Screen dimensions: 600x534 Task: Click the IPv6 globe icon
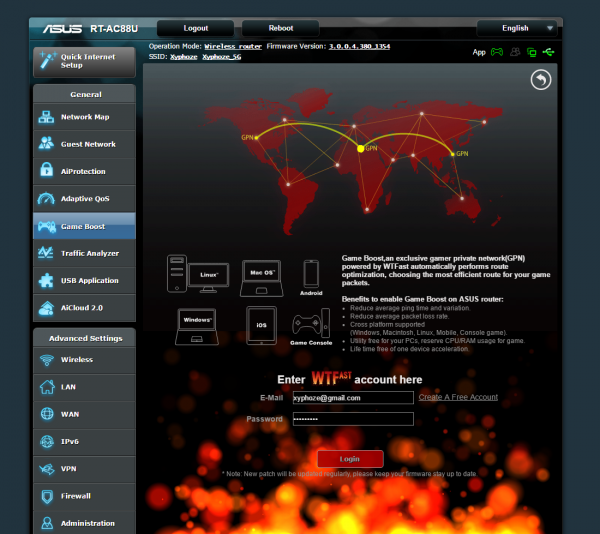tap(47, 441)
